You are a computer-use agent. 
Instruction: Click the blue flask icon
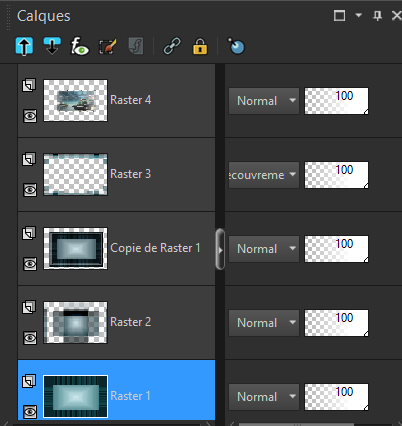[x=236, y=46]
